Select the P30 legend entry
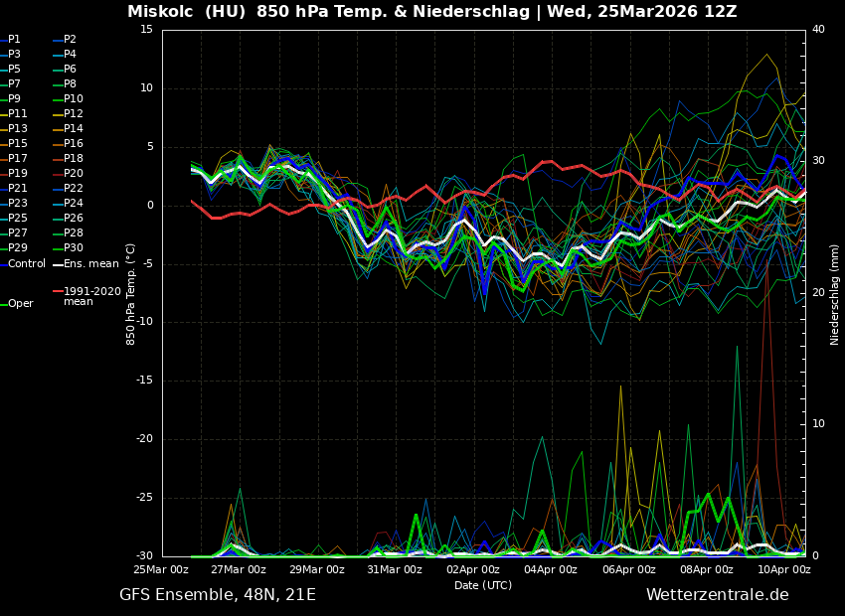The width and height of the screenshot is (845, 616). click(73, 248)
